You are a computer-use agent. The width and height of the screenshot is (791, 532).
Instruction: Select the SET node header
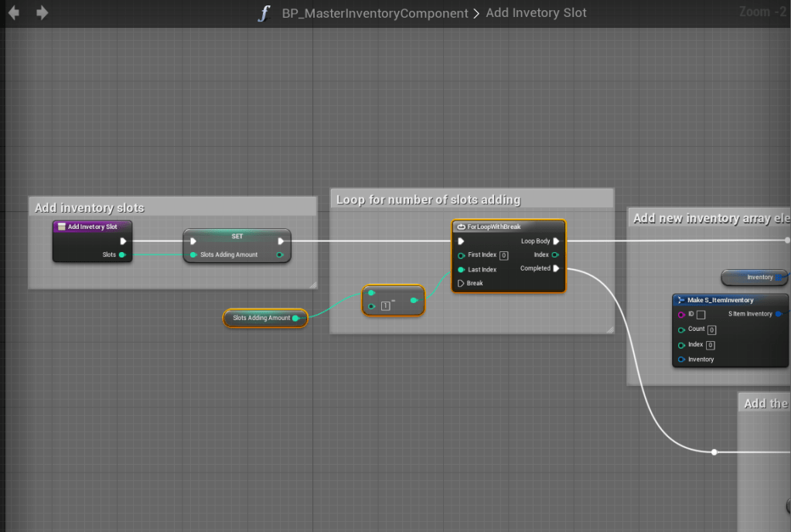coord(237,236)
